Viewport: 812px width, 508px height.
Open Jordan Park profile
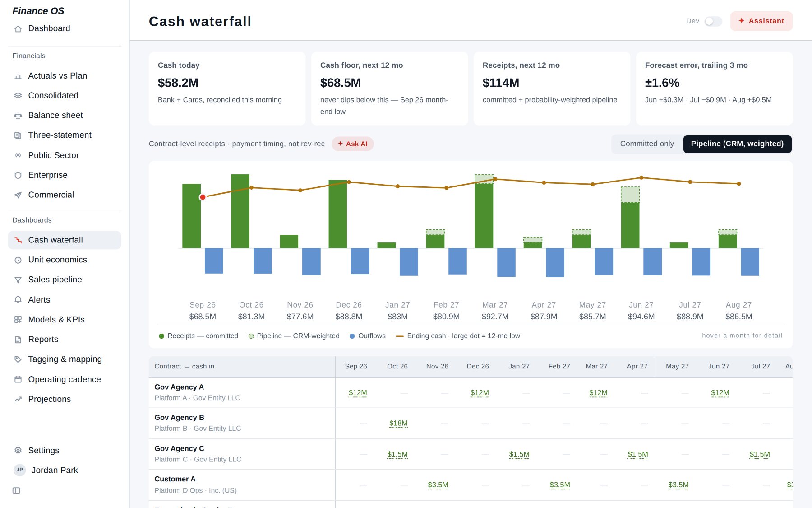[x=65, y=470]
